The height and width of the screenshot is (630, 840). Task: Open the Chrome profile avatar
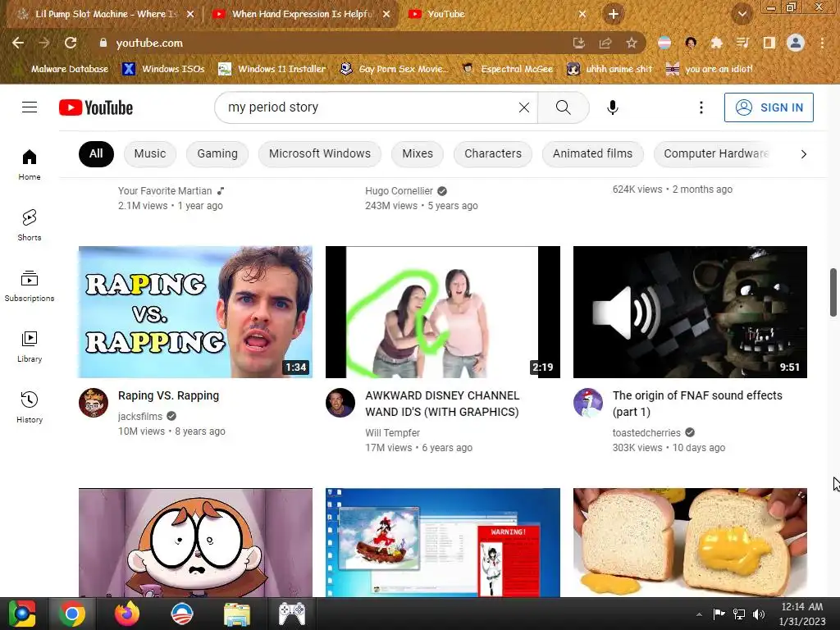click(x=795, y=43)
